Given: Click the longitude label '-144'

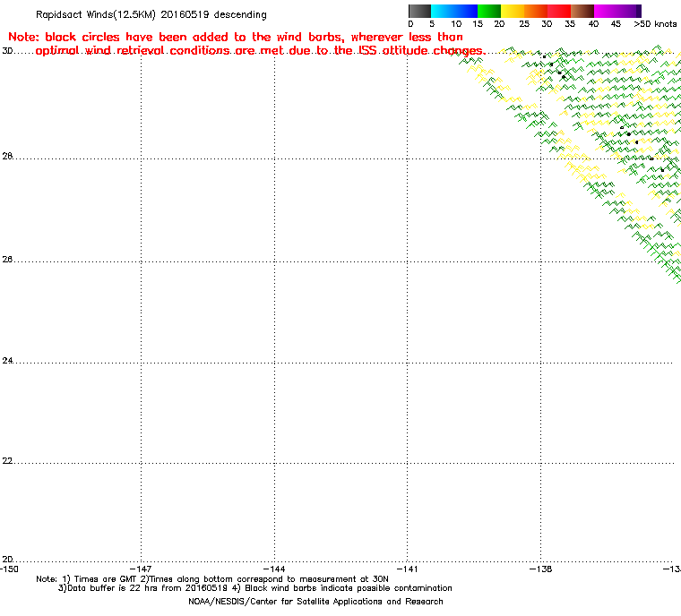Looking at the screenshot, I should click(x=274, y=569).
